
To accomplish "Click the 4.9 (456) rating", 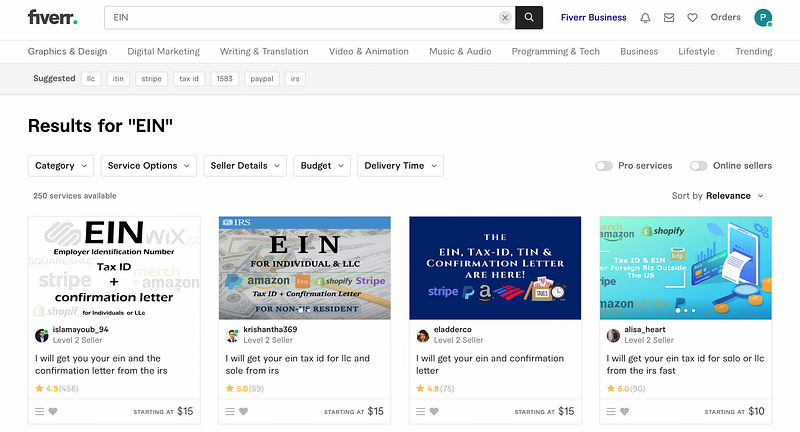I will click(x=57, y=389).
